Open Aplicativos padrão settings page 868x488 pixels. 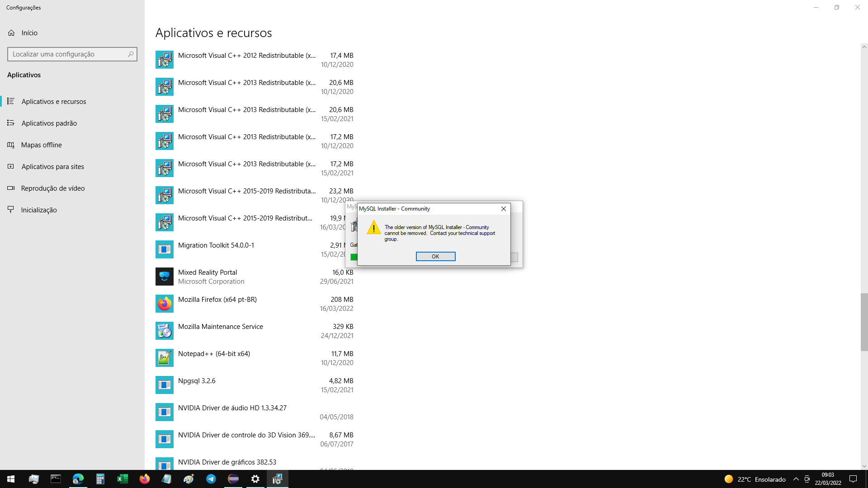click(49, 123)
